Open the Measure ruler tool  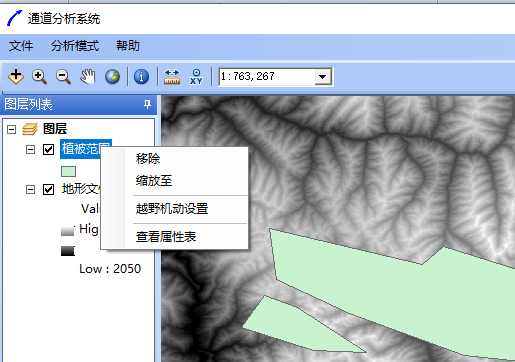coord(172,77)
